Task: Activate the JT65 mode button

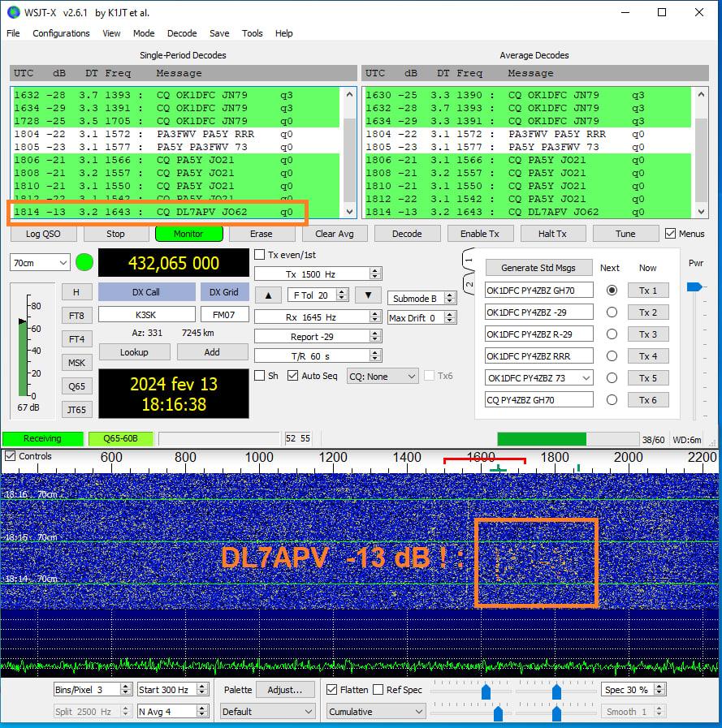Action: point(76,410)
